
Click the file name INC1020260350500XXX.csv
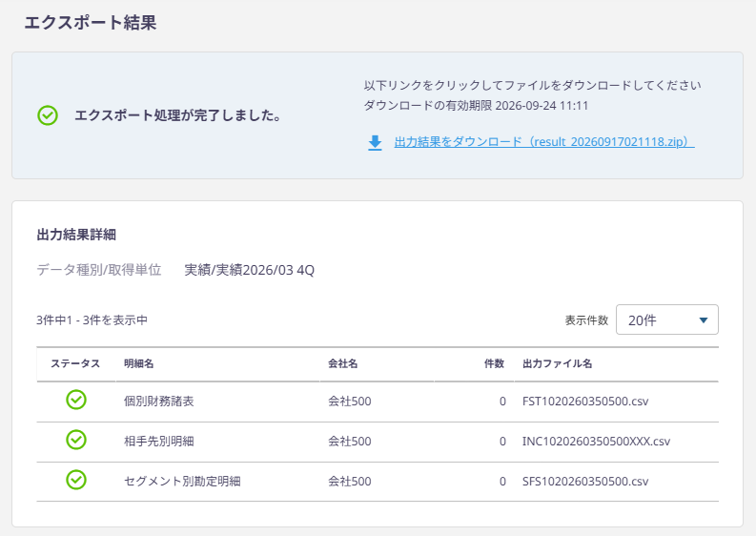[597, 442]
